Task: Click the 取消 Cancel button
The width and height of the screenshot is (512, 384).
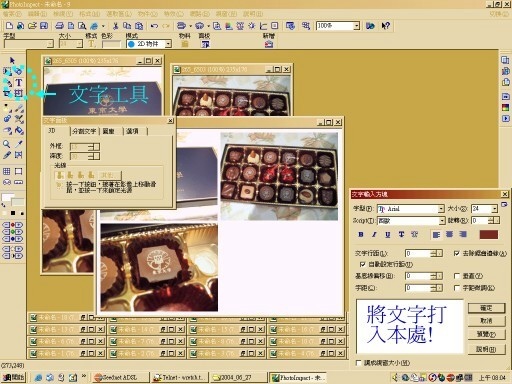Action: (486, 321)
